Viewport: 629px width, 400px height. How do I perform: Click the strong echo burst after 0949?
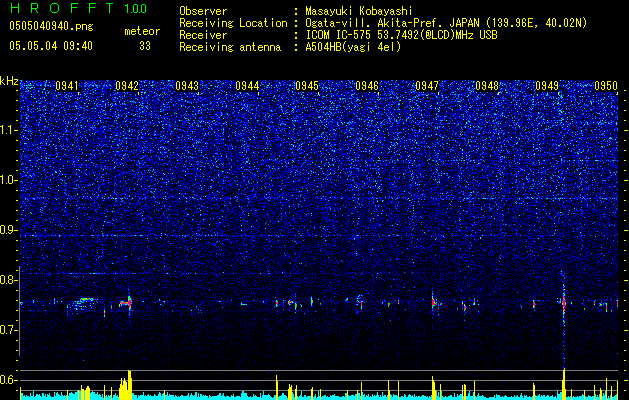(564, 302)
